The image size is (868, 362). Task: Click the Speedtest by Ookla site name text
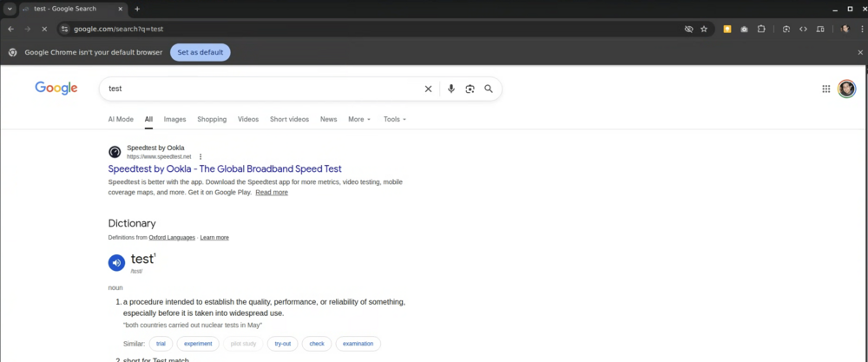155,148
